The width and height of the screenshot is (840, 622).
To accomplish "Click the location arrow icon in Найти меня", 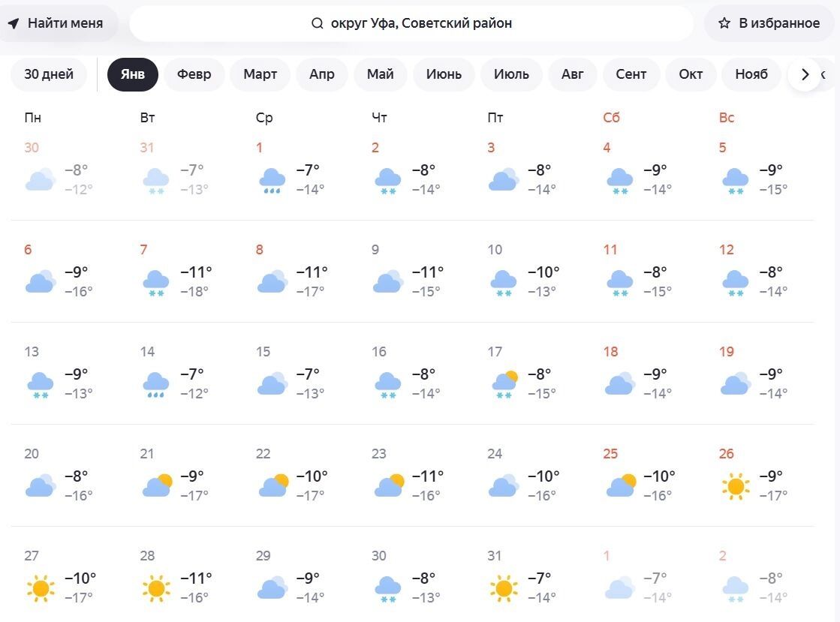I will click(x=14, y=24).
